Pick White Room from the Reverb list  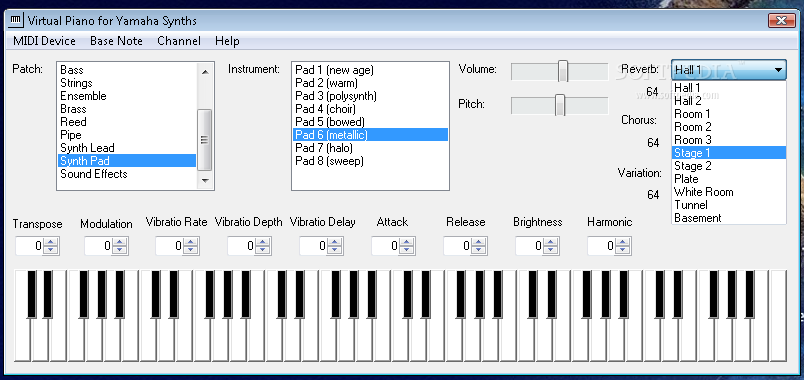point(729,192)
